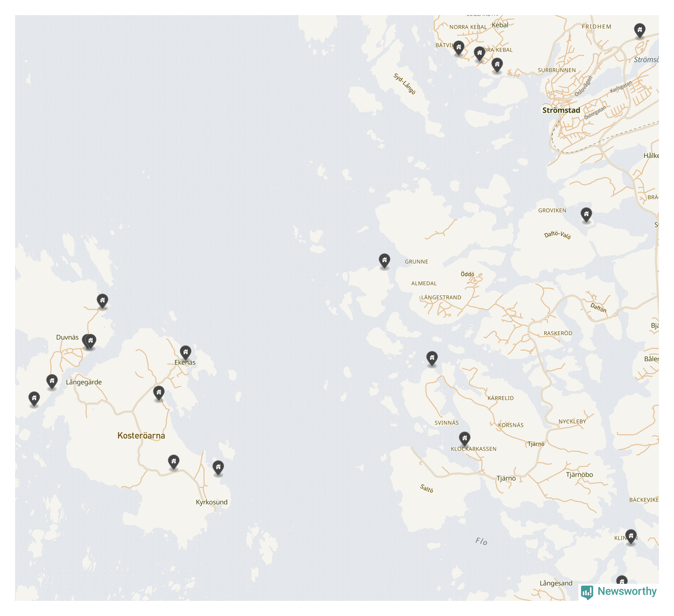
Task: Select the house marker west of Grunne
Action: coord(384,261)
